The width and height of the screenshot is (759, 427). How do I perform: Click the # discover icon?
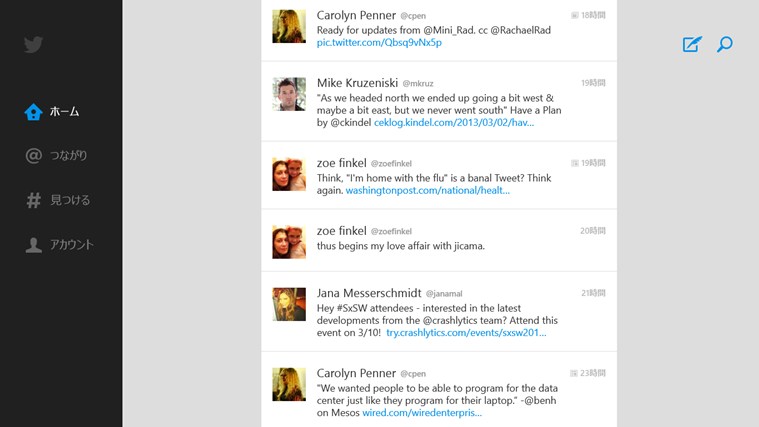click(34, 200)
